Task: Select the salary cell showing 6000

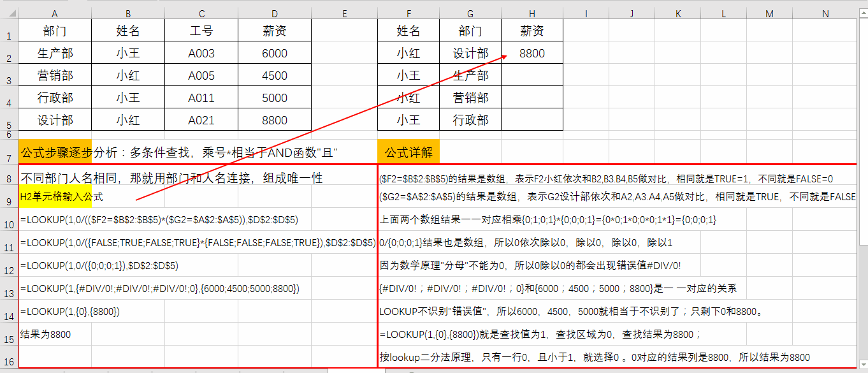Action: pos(274,53)
